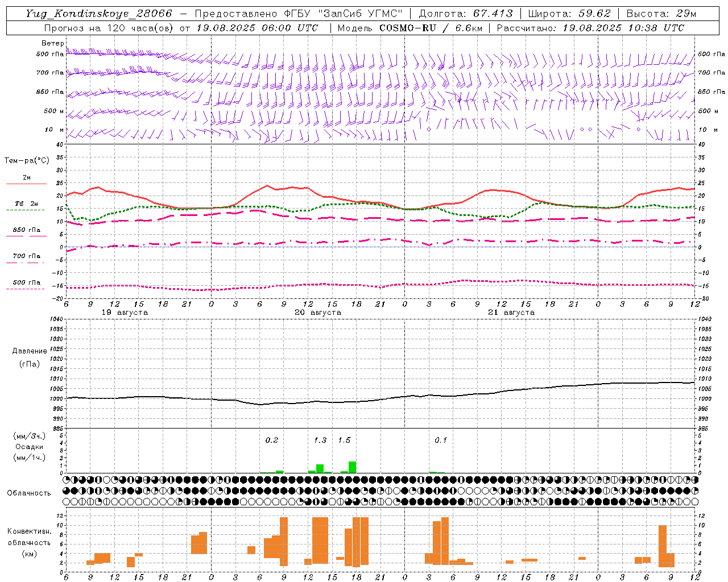Click the red 2м temperature legend line
Image resolution: width=728 pixels, height=582 pixels.
26,184
